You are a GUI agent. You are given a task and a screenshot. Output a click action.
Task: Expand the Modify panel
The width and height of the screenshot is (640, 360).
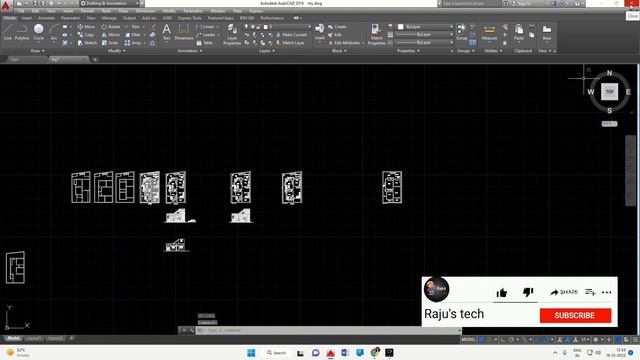click(x=116, y=51)
